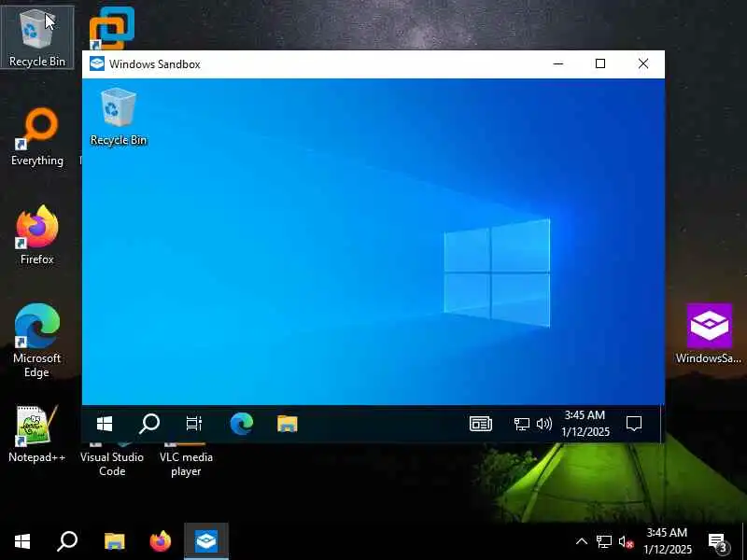Select the Firefox desktop shortcut
This screenshot has width=747, height=560.
tap(37, 235)
